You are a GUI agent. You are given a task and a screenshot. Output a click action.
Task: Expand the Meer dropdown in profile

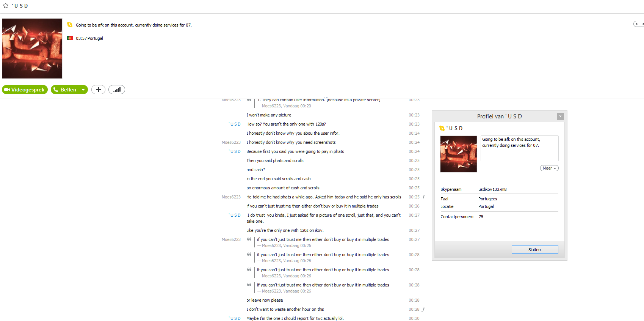(549, 168)
